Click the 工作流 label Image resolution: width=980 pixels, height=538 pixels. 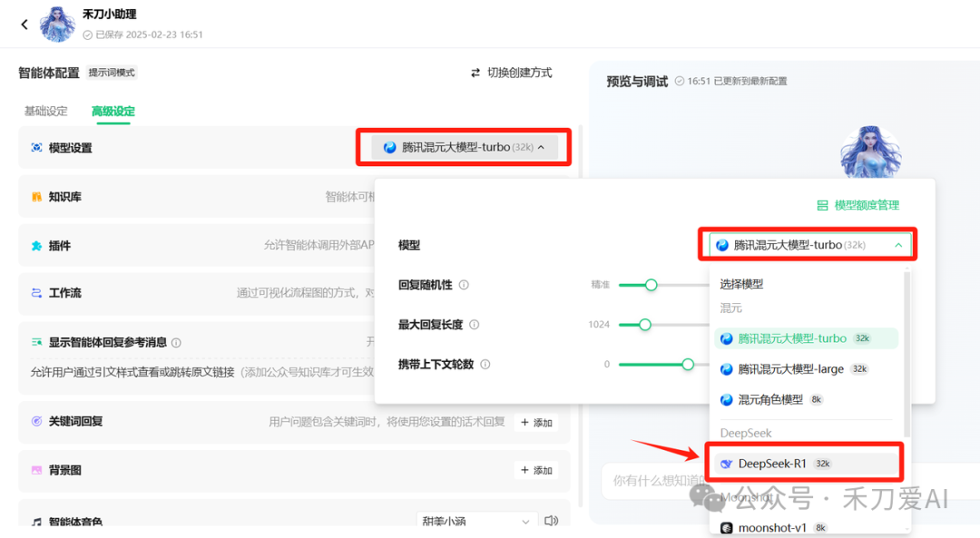pos(65,293)
